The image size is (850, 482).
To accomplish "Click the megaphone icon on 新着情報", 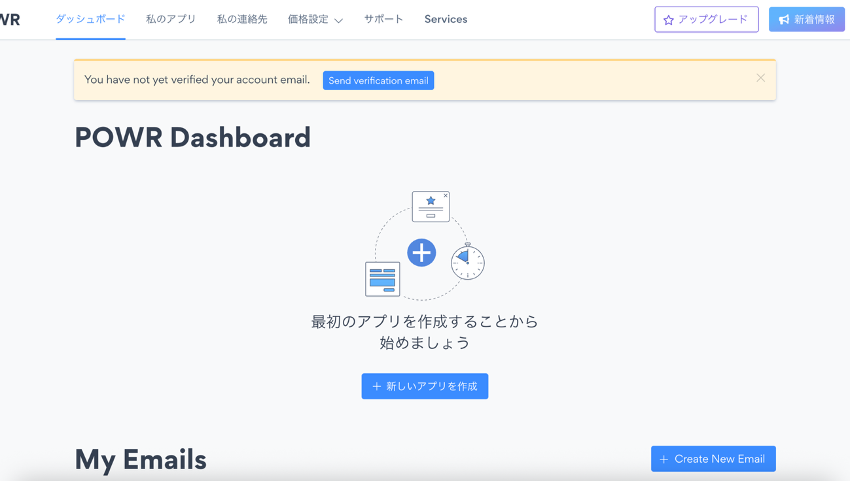I will [x=784, y=20].
